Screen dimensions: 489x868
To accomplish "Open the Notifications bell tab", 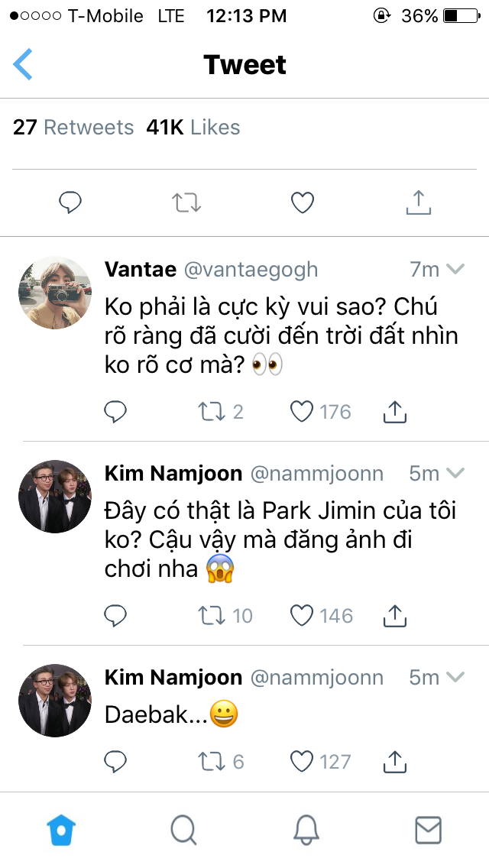I will (306, 829).
